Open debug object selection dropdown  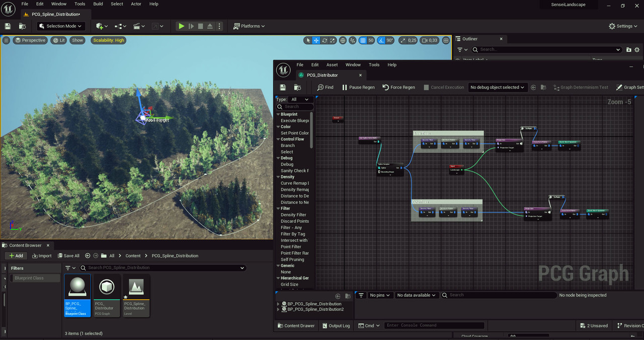pos(498,87)
